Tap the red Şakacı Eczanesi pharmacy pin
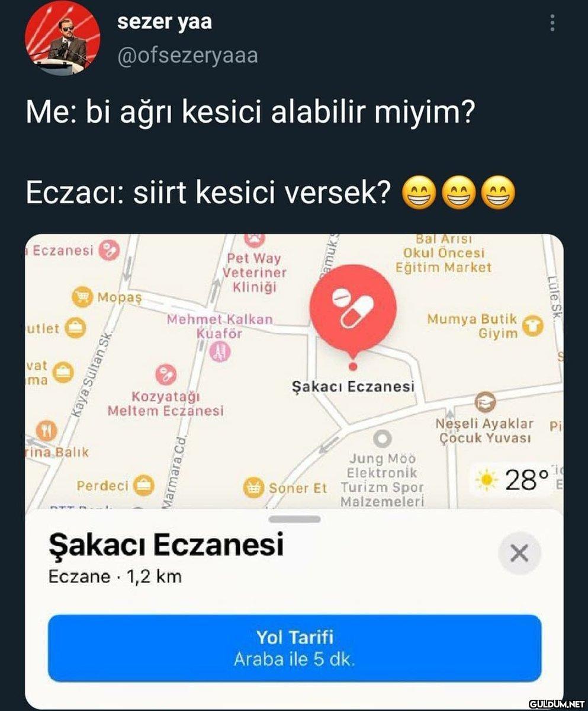 352,308
